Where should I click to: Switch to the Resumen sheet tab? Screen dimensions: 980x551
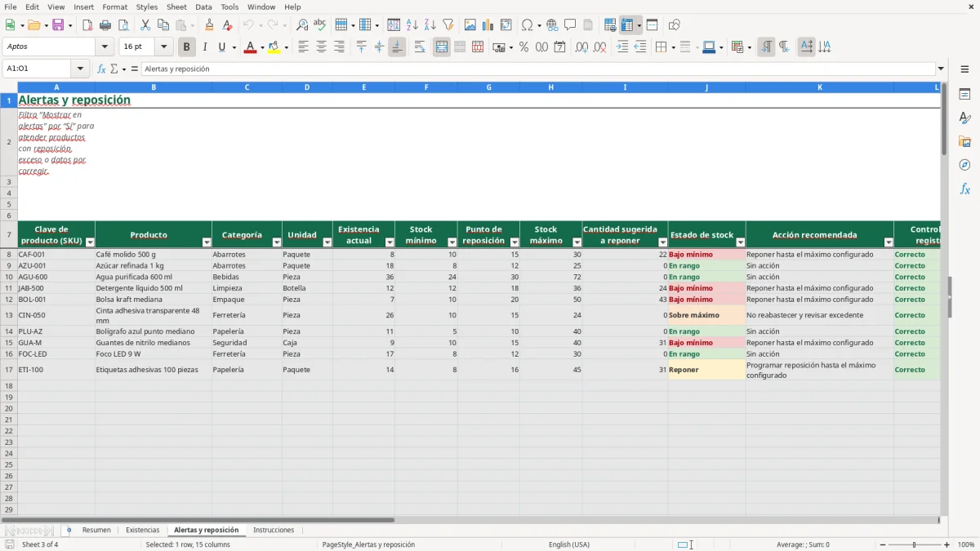[96, 531]
